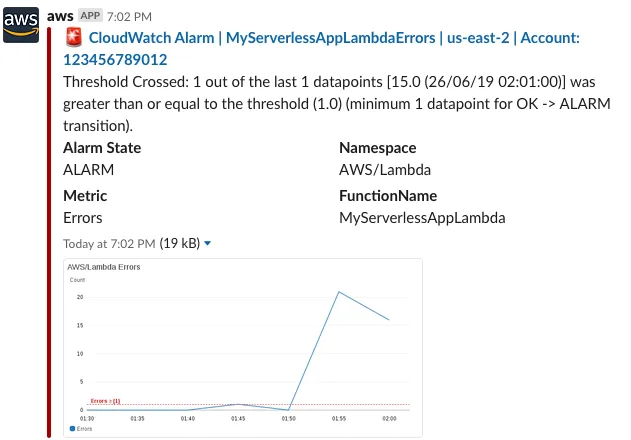
Task: Click the APP badge beside aws
Action: coord(92,17)
